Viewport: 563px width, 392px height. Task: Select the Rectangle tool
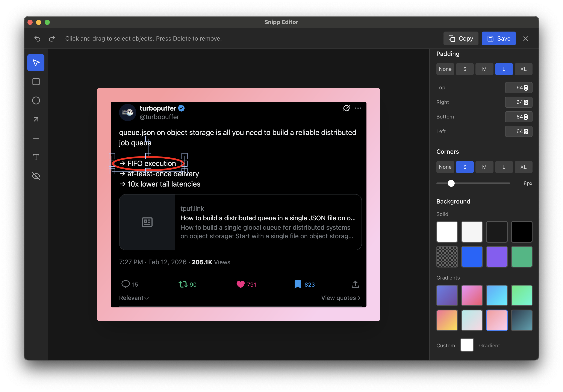click(x=36, y=82)
